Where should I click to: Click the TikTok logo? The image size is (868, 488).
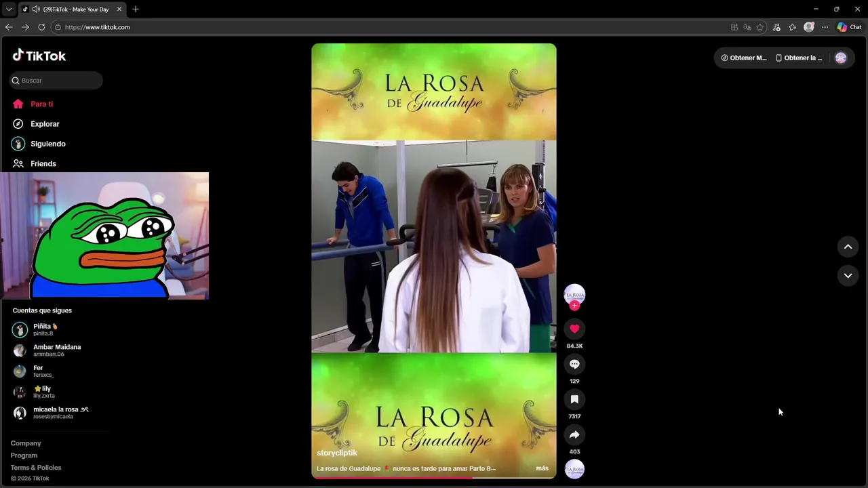(39, 56)
